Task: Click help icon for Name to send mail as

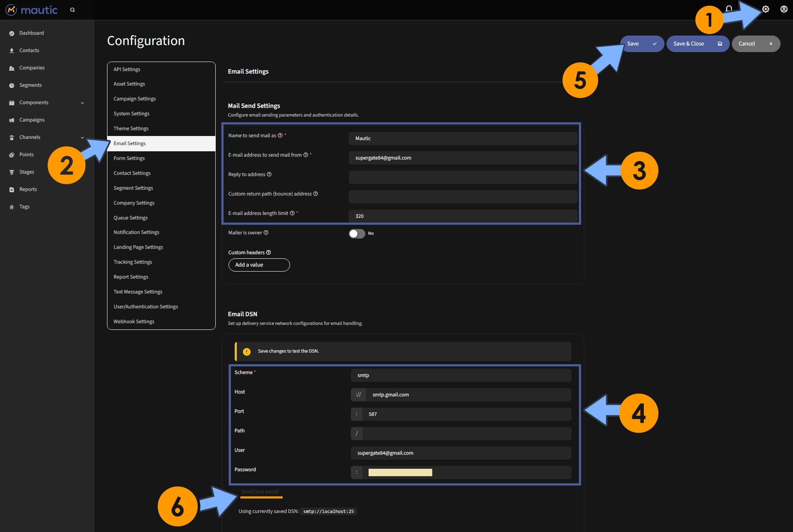Action: 280,136
